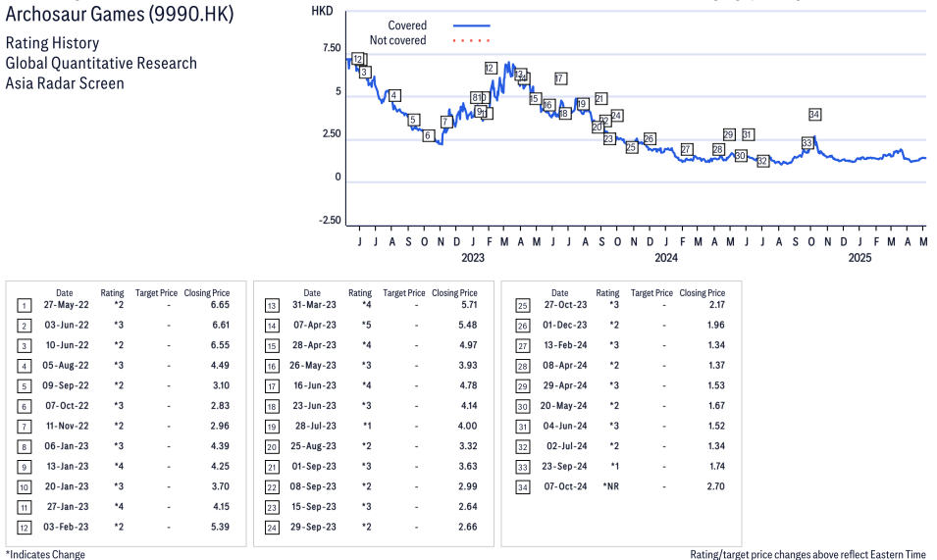The width and height of the screenshot is (937, 560).
Task: Click the Archosaur Games (9990.HK) title
Action: (120, 13)
